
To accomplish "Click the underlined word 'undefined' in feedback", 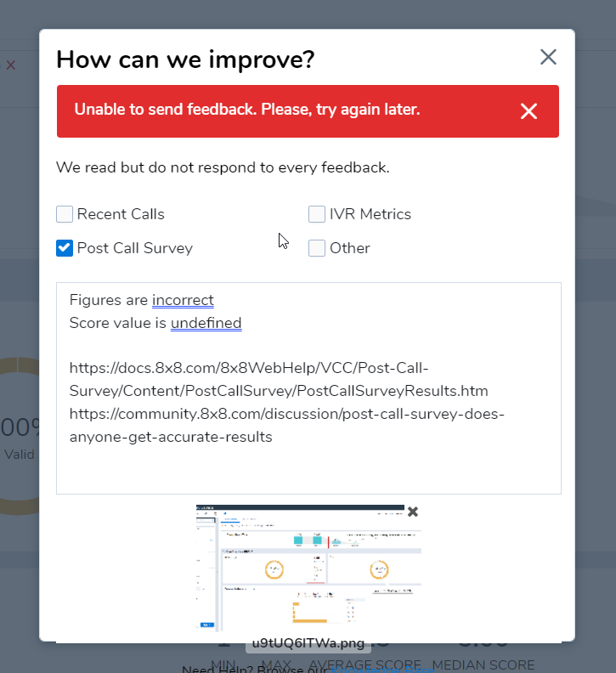I will [x=206, y=323].
